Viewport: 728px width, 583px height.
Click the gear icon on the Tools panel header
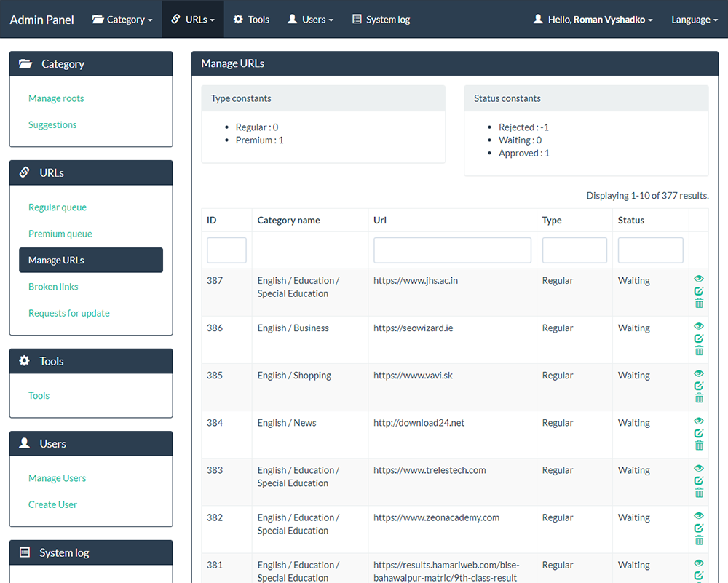click(x=25, y=360)
